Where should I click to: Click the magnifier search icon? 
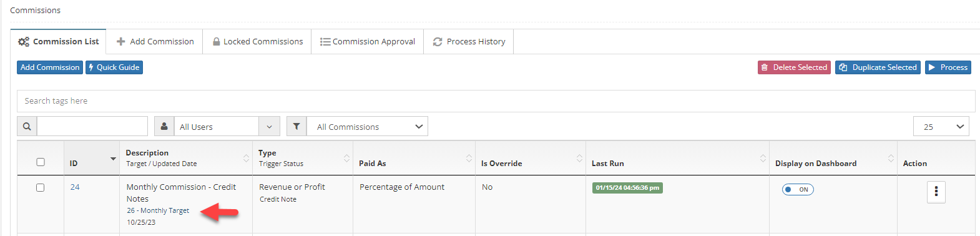pyautogui.click(x=27, y=126)
